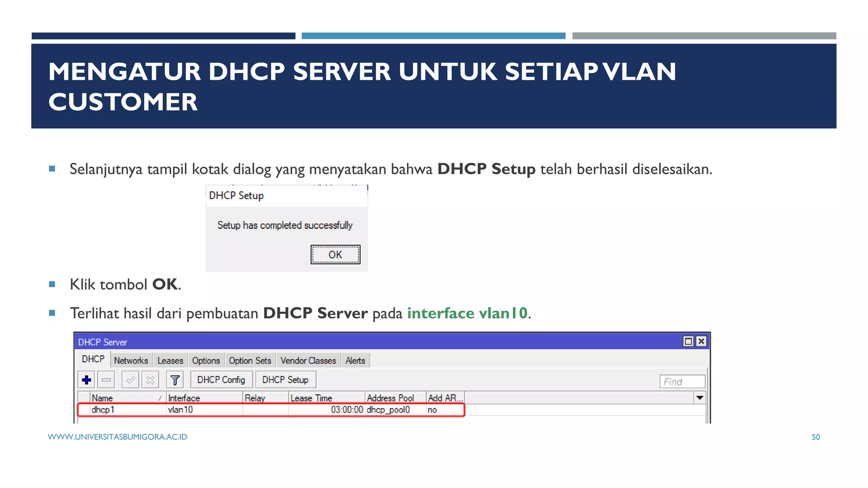Click the Add AR... column header

pos(445,398)
